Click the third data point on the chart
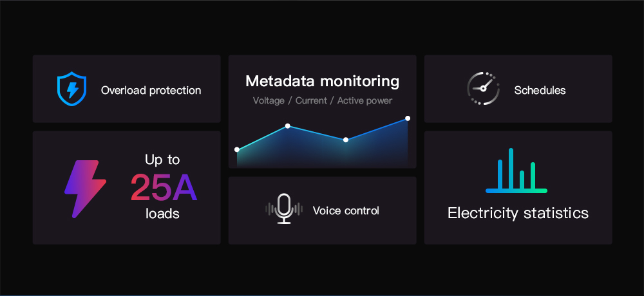 click(x=346, y=140)
